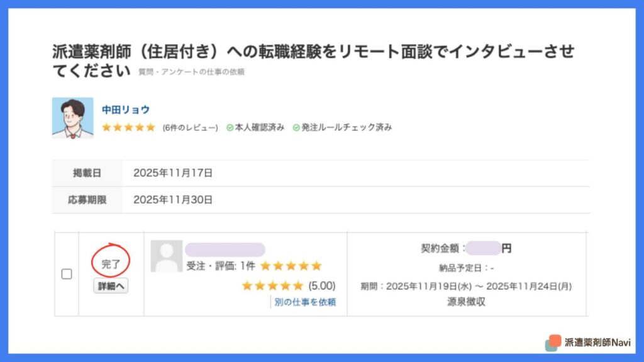
Task: Click the 質問・アンケートの仕事の依頼 category text
Action: (x=191, y=72)
